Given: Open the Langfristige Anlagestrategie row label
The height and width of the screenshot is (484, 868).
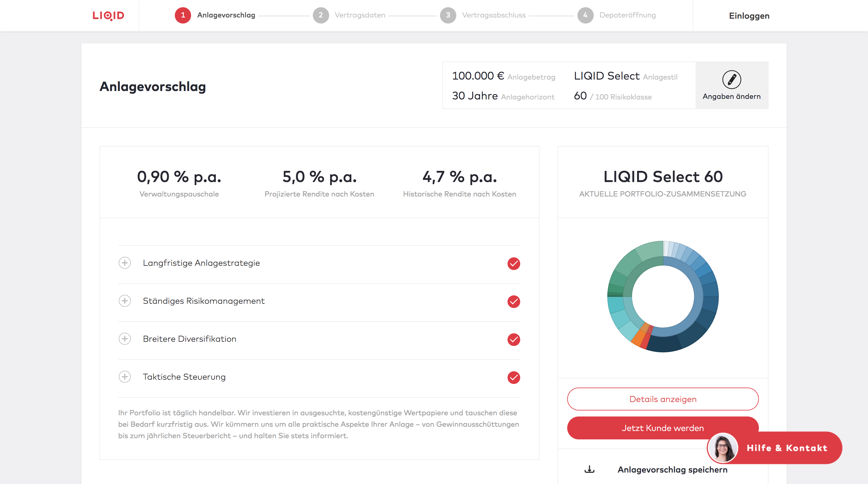Looking at the screenshot, I should click(201, 263).
